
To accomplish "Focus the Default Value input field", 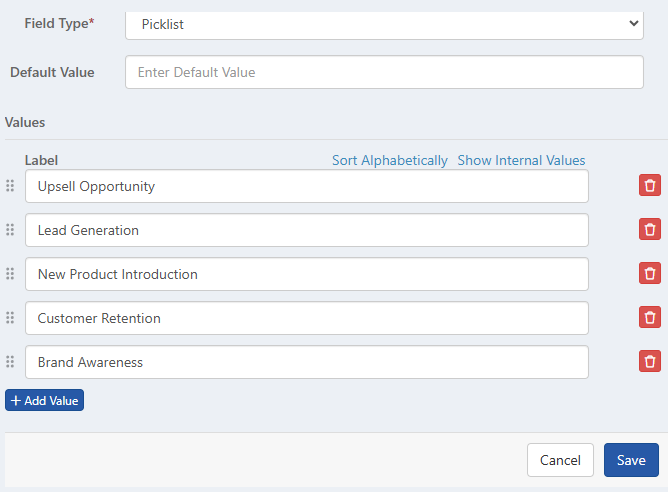I will tap(384, 72).
